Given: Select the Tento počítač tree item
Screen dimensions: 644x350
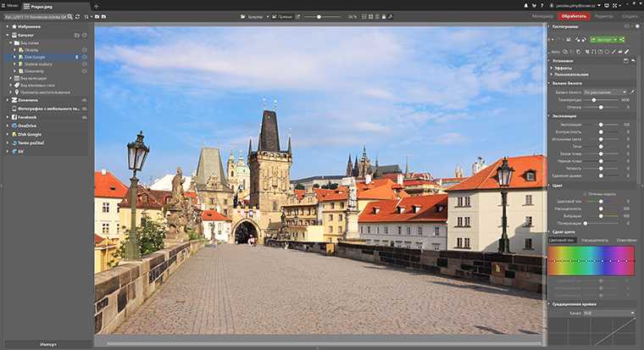Looking at the screenshot, I should click(31, 143).
